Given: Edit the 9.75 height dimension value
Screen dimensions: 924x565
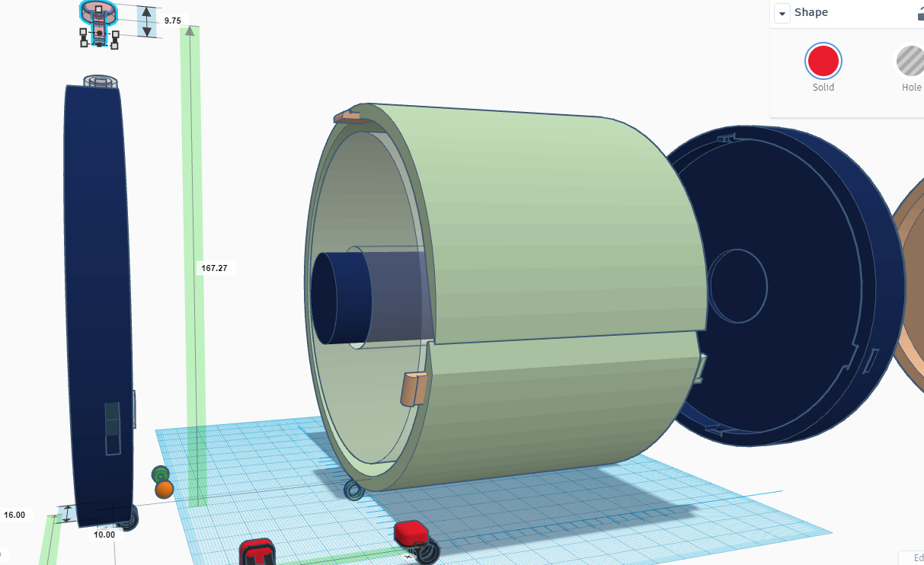Looking at the screenshot, I should pyautogui.click(x=172, y=21).
